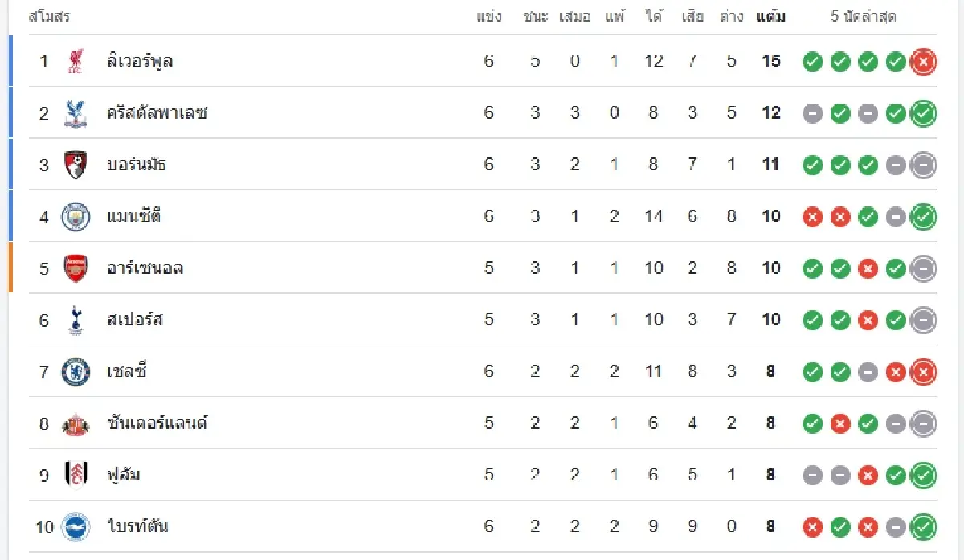
Task: Open the ซันเดอร์แลนด์ team page
Action: 157,423
